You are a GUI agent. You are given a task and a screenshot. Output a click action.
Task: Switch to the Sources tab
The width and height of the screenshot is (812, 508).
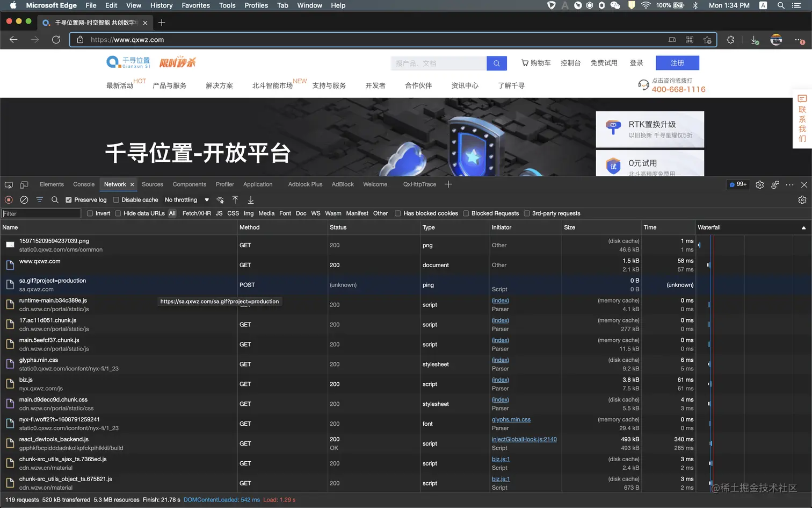tap(153, 184)
